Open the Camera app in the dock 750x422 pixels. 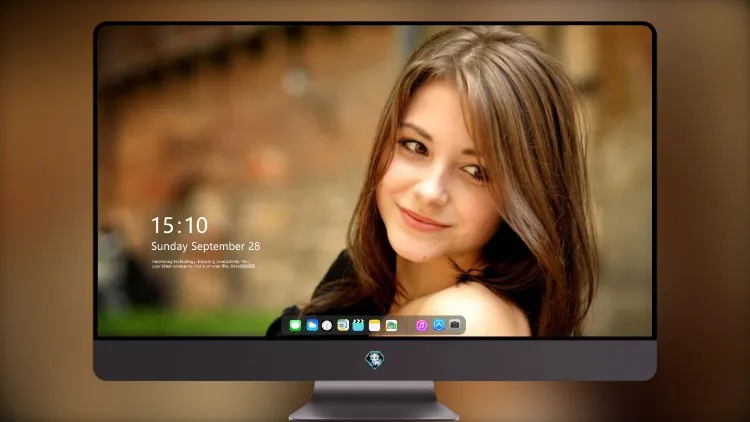pyautogui.click(x=455, y=325)
